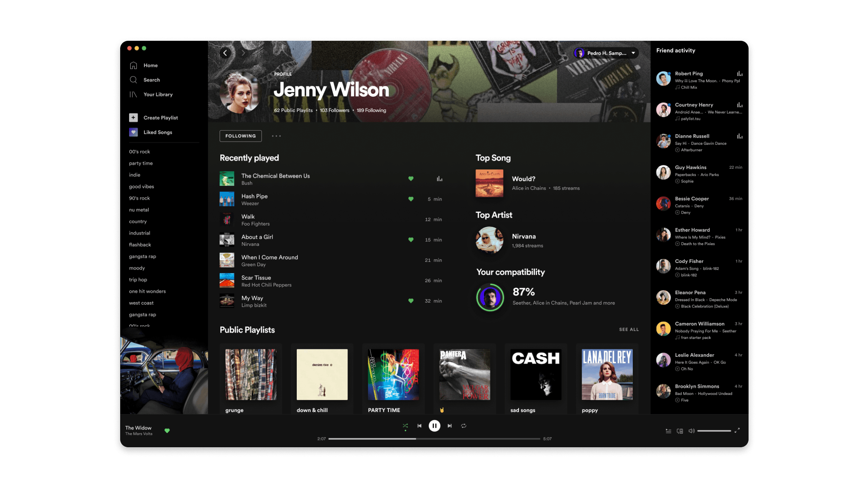Select the Home icon in the sidebar
Viewport: 868px width, 488px height.
[x=133, y=65]
